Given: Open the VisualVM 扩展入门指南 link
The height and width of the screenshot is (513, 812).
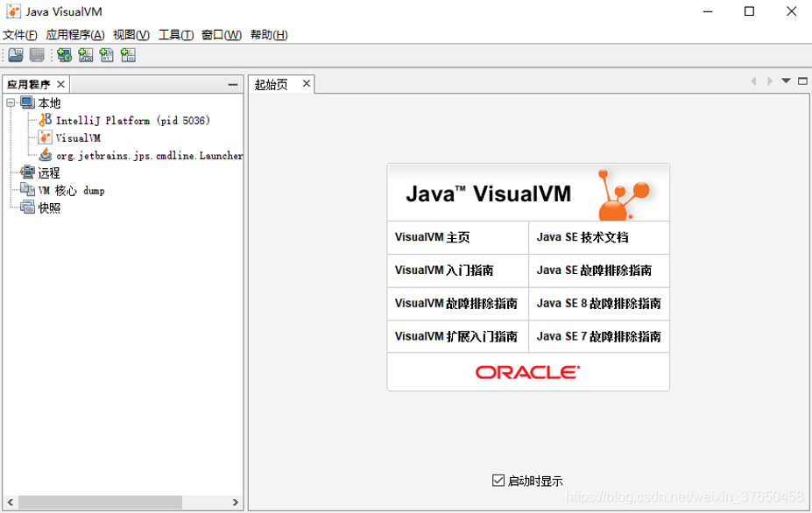Looking at the screenshot, I should point(455,336).
